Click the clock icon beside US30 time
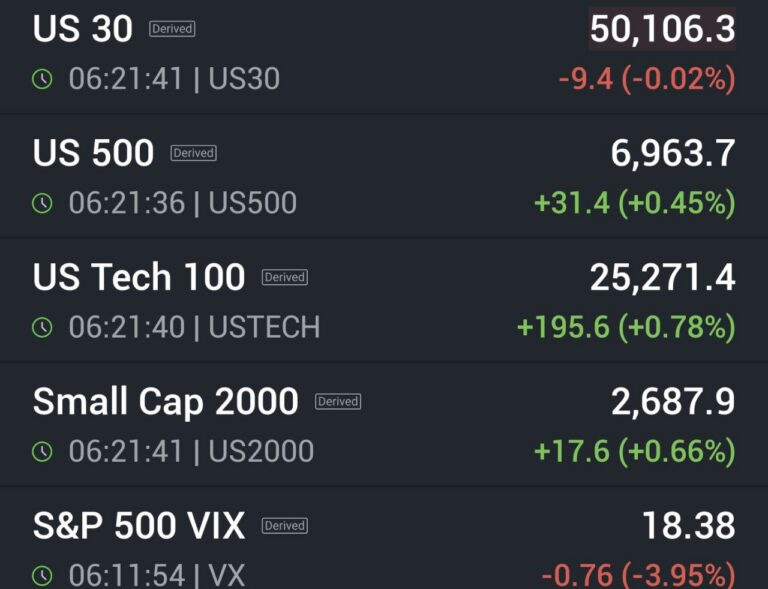768x589 pixels. click(42, 79)
